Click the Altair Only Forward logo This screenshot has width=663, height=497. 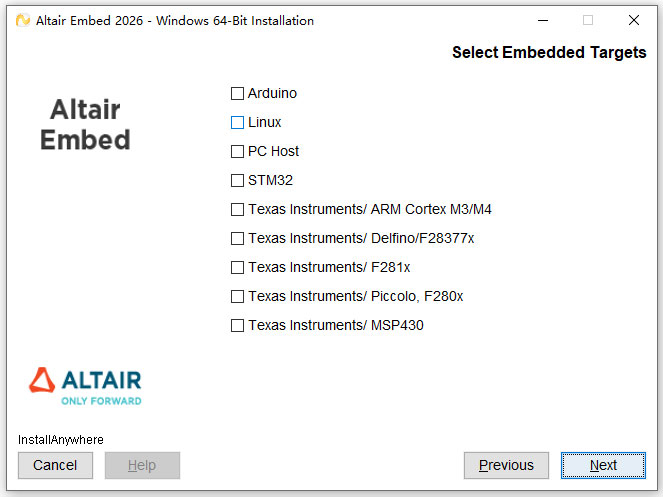click(85, 386)
